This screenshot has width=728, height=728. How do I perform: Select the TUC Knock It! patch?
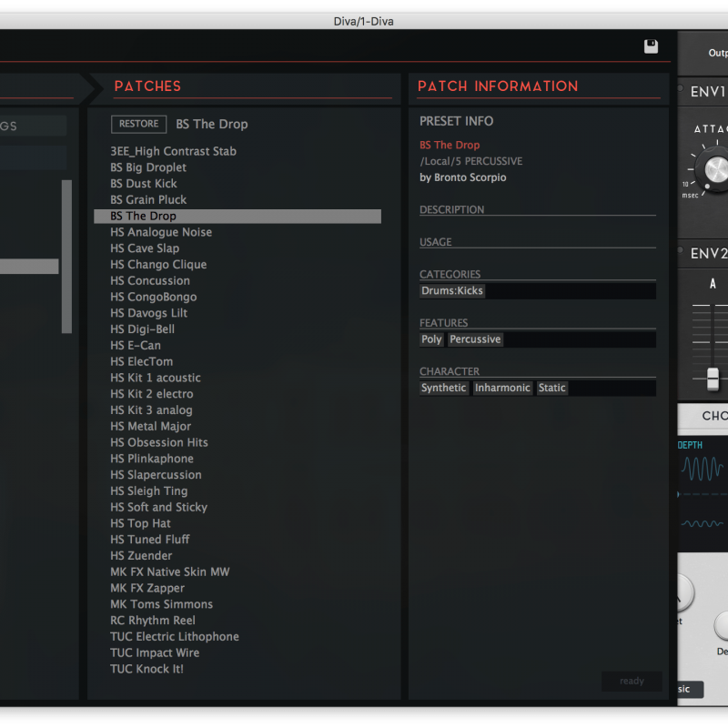[147, 669]
